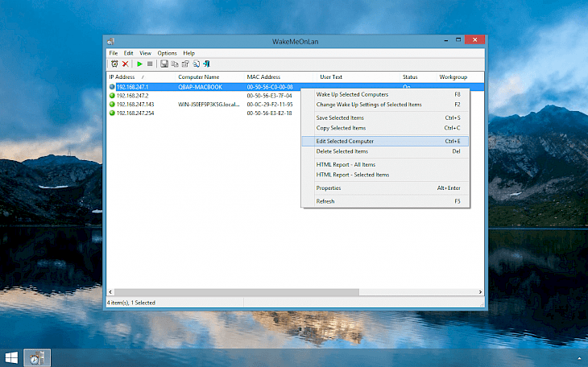Sort by the MAC Address column header
Screen dimensions: 588x367
point(278,76)
